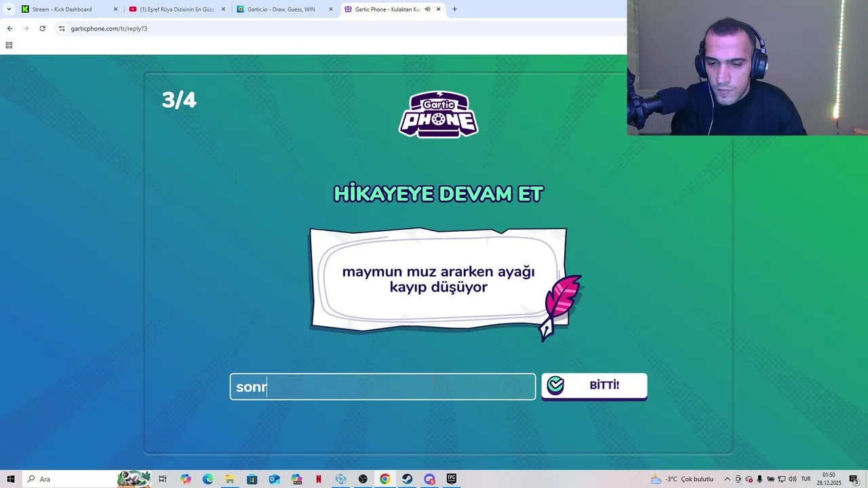The image size is (868, 488).
Task: Click the previous sentence about the maymun
Action: pyautogui.click(x=438, y=279)
